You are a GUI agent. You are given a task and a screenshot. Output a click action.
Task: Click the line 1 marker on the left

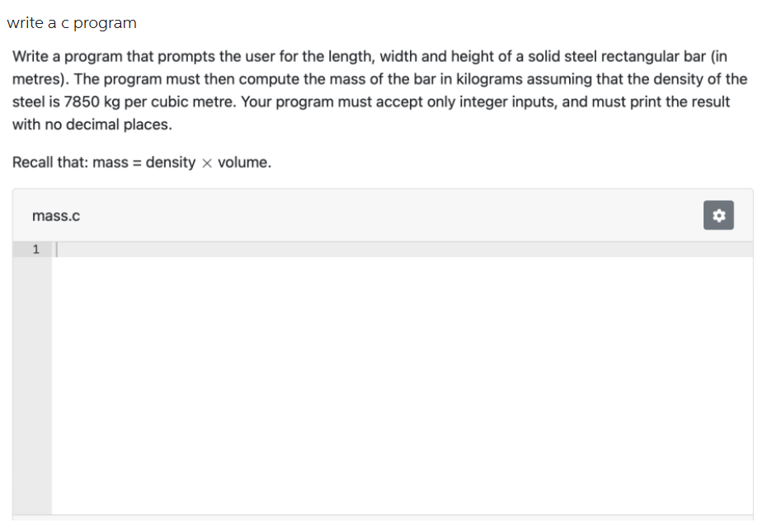coord(34,249)
